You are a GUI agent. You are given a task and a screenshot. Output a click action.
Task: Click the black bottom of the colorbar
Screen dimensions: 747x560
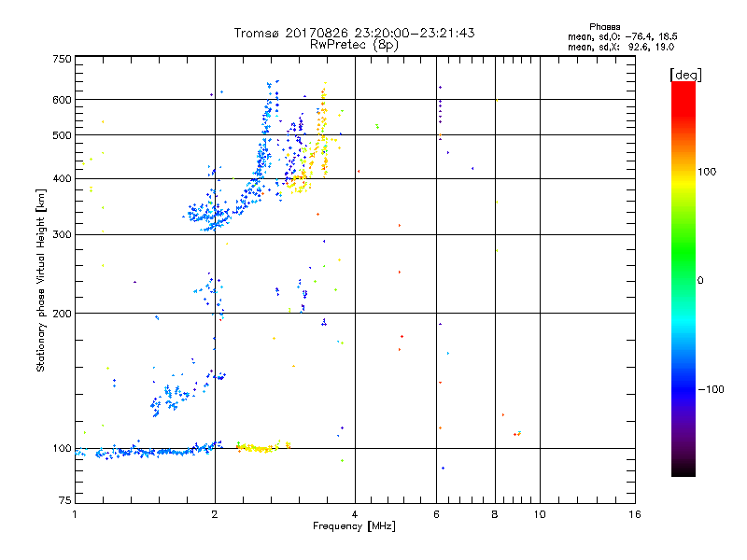pos(683,471)
